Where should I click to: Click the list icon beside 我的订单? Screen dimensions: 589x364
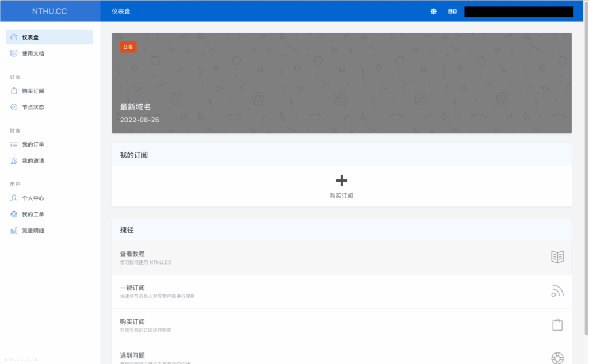coord(14,144)
